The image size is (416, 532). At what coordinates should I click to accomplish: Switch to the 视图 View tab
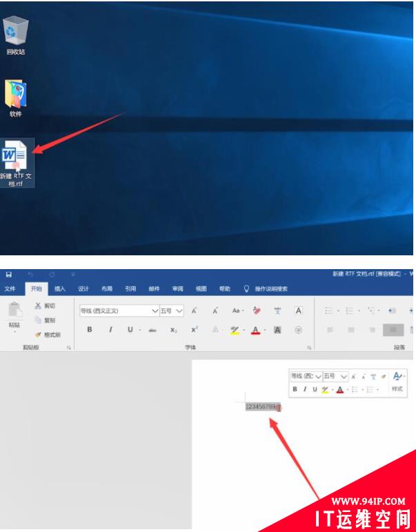point(201,288)
